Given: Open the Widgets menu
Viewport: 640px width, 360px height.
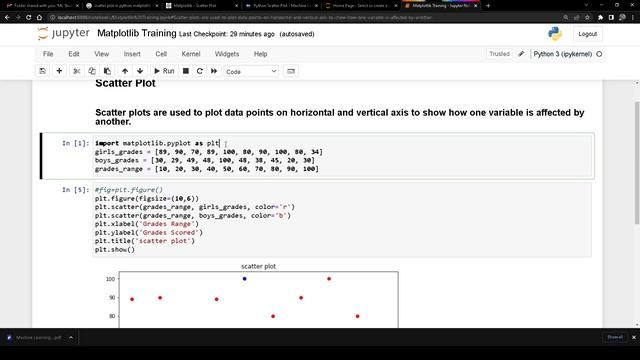Looking at the screenshot, I should coord(227,54).
